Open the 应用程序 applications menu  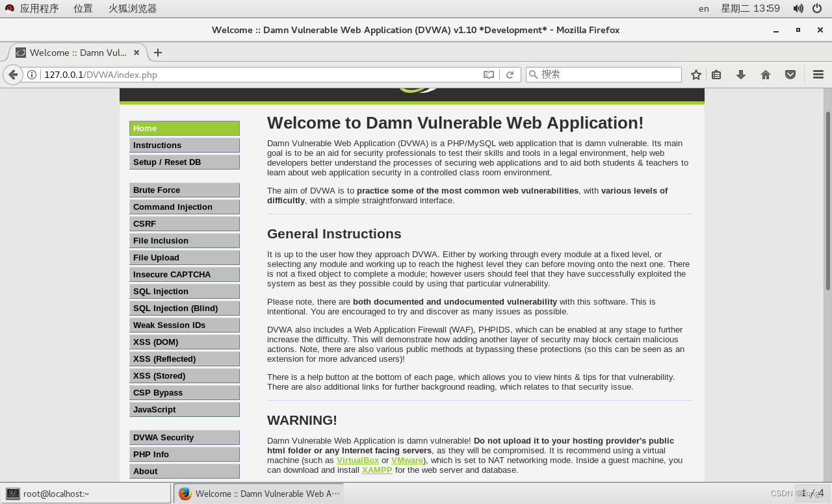(39, 8)
